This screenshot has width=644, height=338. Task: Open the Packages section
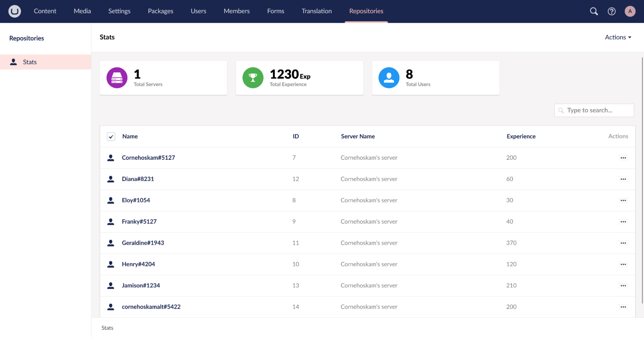(160, 11)
